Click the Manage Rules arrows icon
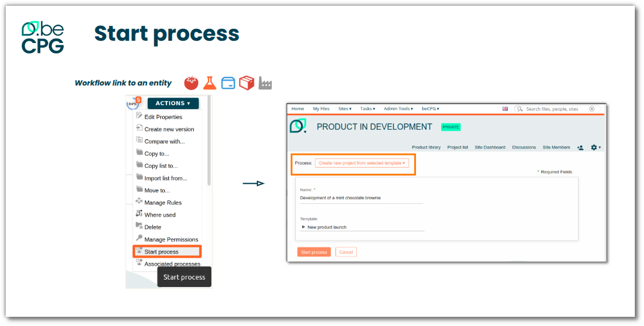The width and height of the screenshot is (644, 326). pyautogui.click(x=139, y=201)
